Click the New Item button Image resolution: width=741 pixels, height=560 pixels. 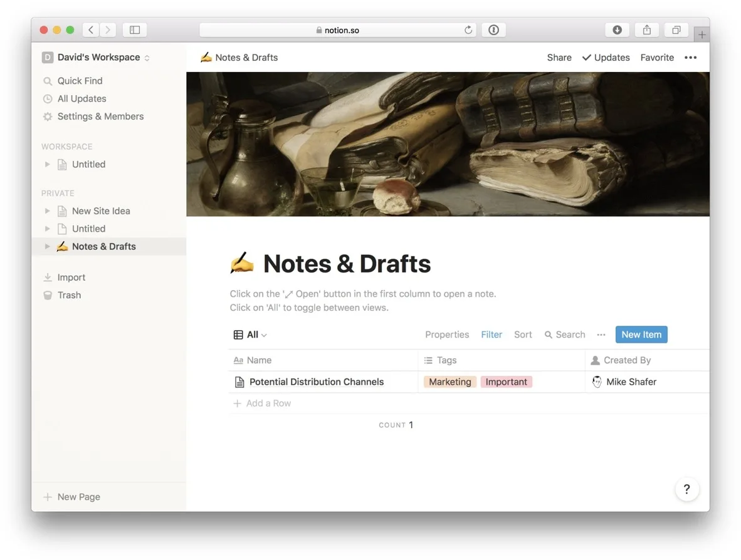point(641,334)
